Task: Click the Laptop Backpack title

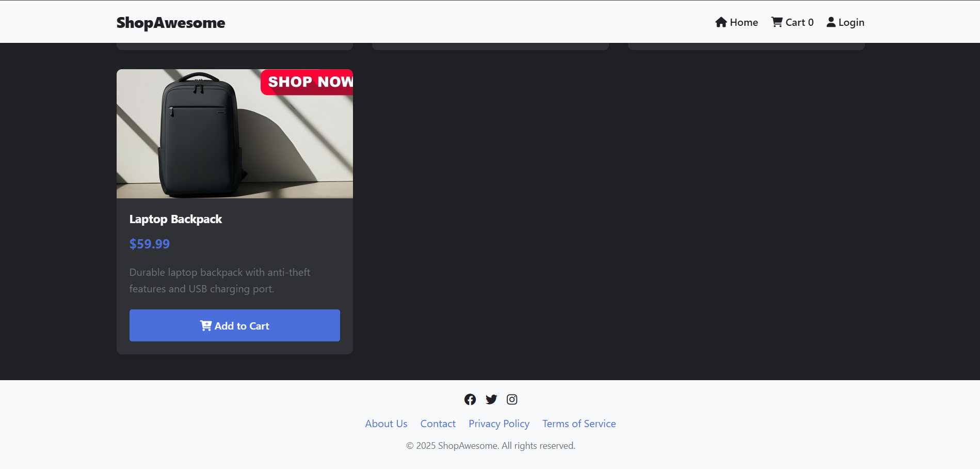Action: coord(175,219)
